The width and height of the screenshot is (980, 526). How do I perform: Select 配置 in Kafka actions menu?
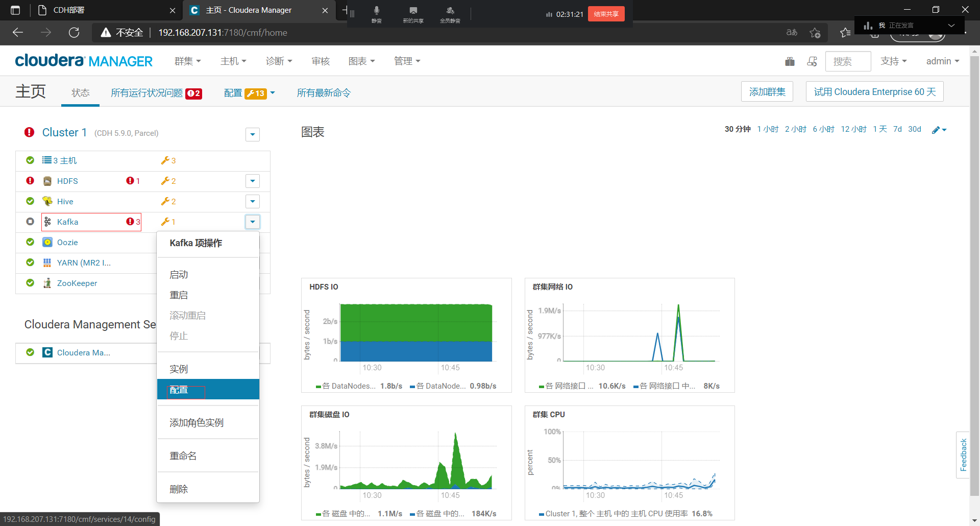(x=208, y=390)
